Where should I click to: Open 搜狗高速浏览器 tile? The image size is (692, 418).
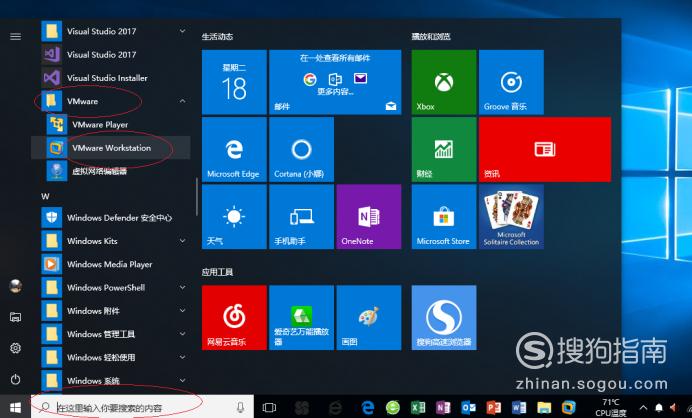pos(444,317)
